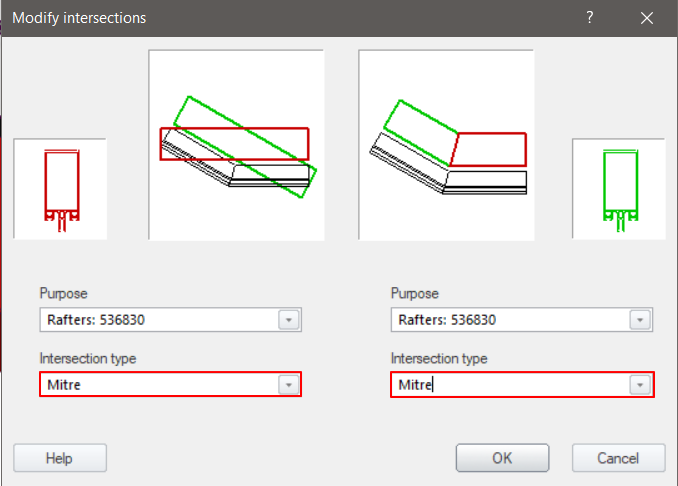Expand the left Intersection type arrow
Viewport: 678px width, 486px height.
coord(288,385)
